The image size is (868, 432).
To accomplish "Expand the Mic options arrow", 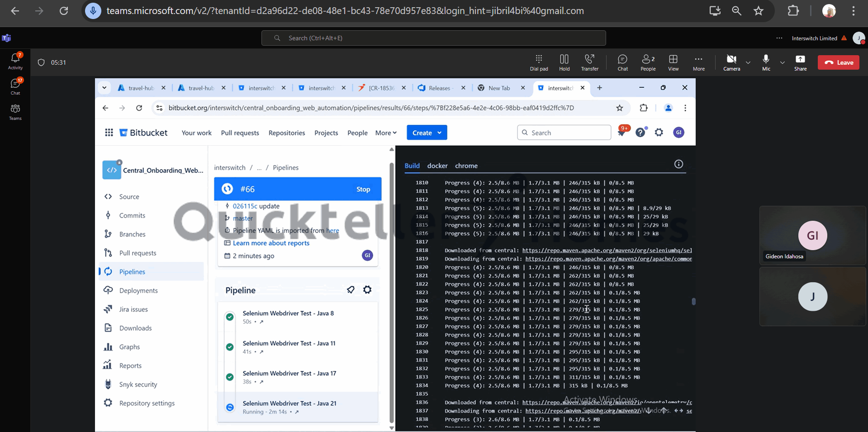I will [x=782, y=62].
